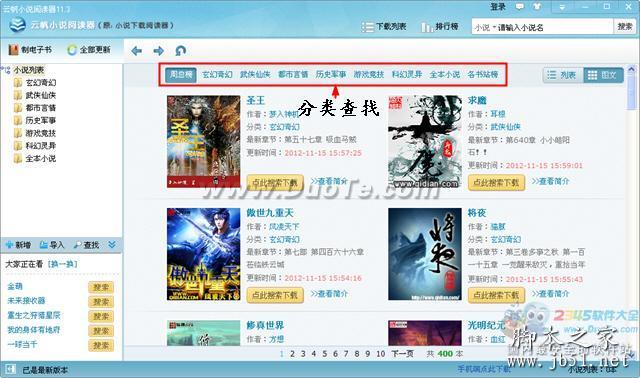
Task: Click 登录 to log in
Action: click(498, 7)
